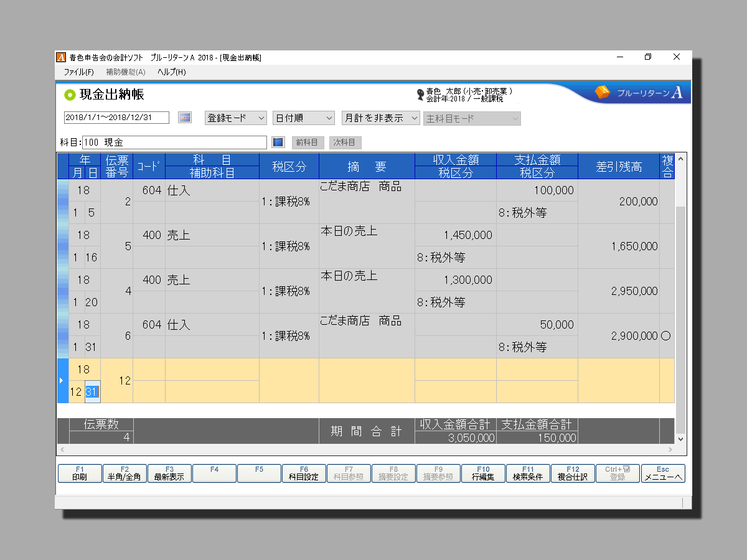
Task: Click the F6 科目設定 button
Action: pyautogui.click(x=304, y=474)
